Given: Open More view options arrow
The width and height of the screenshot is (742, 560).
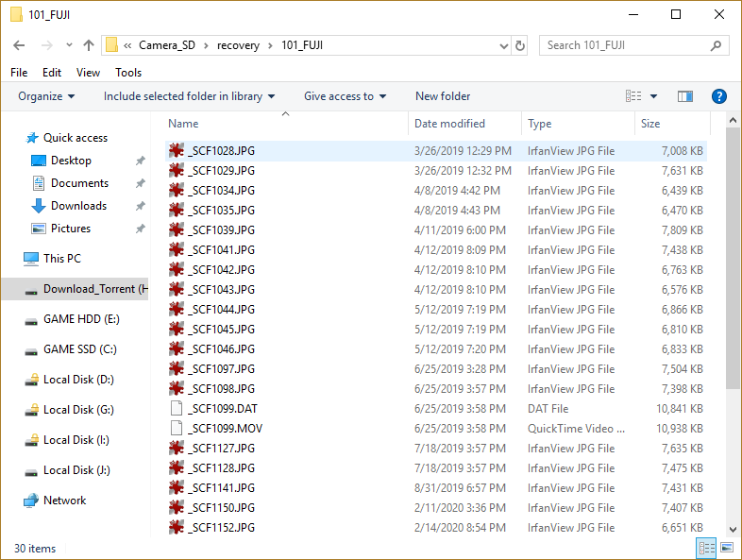Looking at the screenshot, I should (x=653, y=96).
